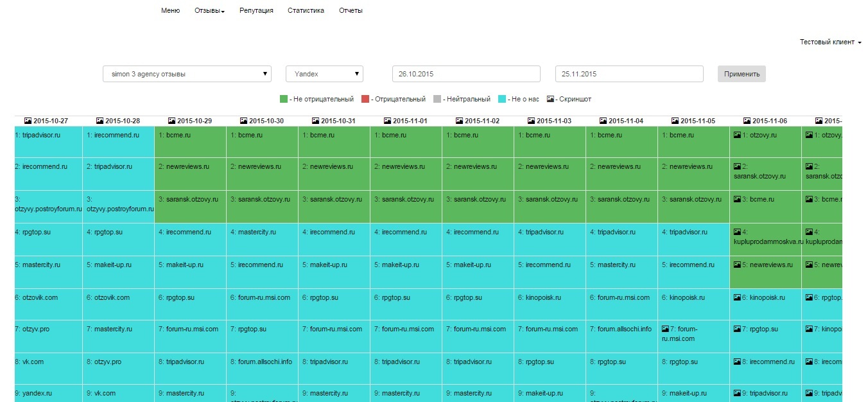Image resolution: width=868 pixels, height=402 pixels.
Task: Click screenshot icon beside 2: saransk.otzovy.ru on 2015-11-06
Action: (x=737, y=166)
